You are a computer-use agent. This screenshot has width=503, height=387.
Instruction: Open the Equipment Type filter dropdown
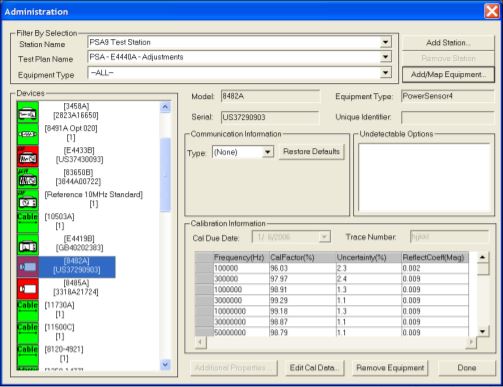click(385, 73)
